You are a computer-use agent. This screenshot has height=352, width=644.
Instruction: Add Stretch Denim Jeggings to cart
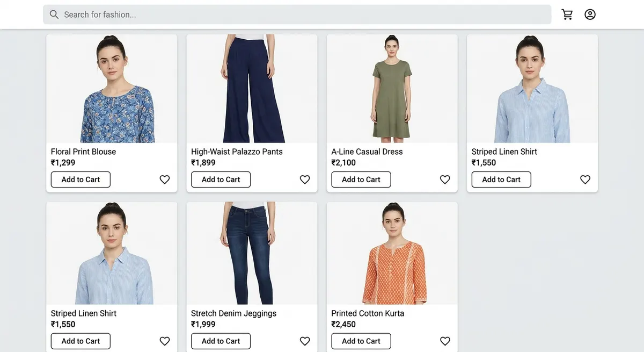[x=220, y=341]
